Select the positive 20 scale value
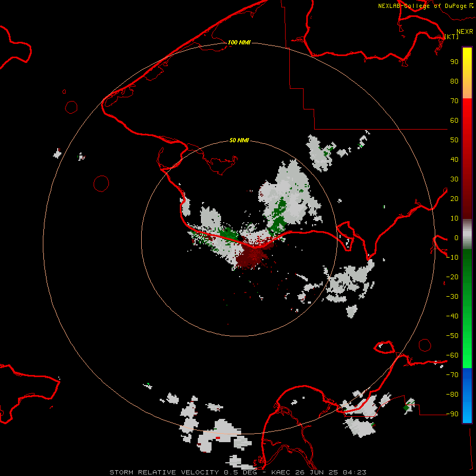The width and height of the screenshot is (476, 476). tap(454, 199)
